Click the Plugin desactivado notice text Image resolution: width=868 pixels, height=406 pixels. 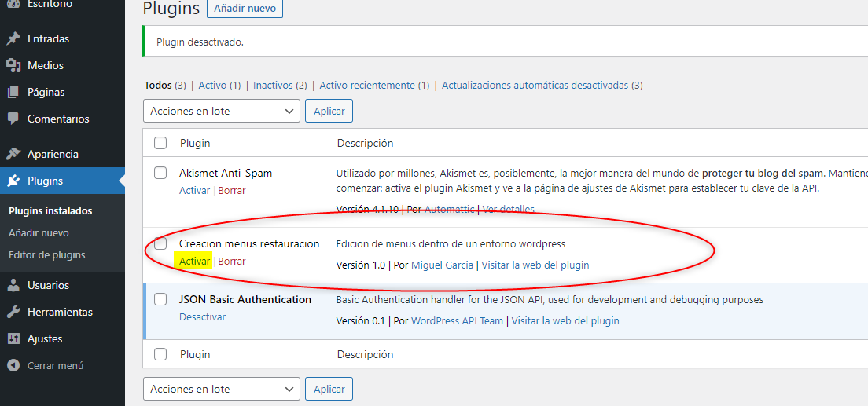(200, 42)
